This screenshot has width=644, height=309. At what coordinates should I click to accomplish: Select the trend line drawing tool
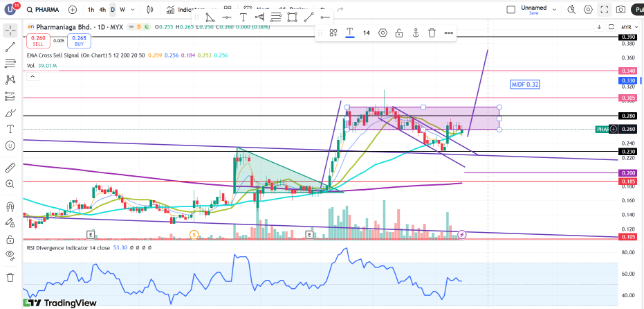coord(10,47)
